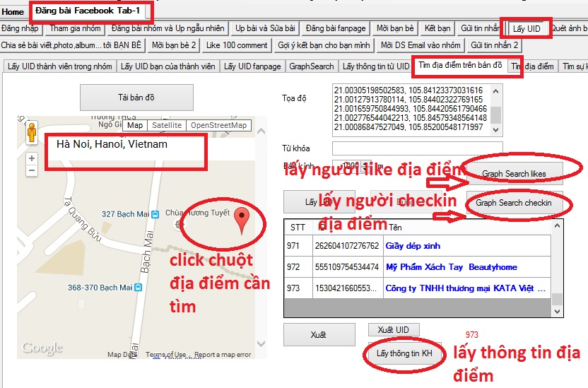Switch to Lấy UID bạn của thành viên
This screenshot has width=588, height=388.
[168, 66]
